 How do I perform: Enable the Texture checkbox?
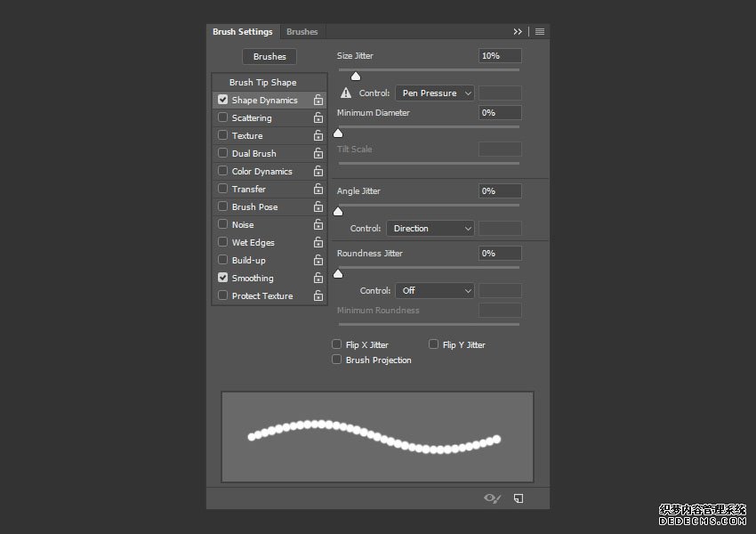tap(222, 135)
